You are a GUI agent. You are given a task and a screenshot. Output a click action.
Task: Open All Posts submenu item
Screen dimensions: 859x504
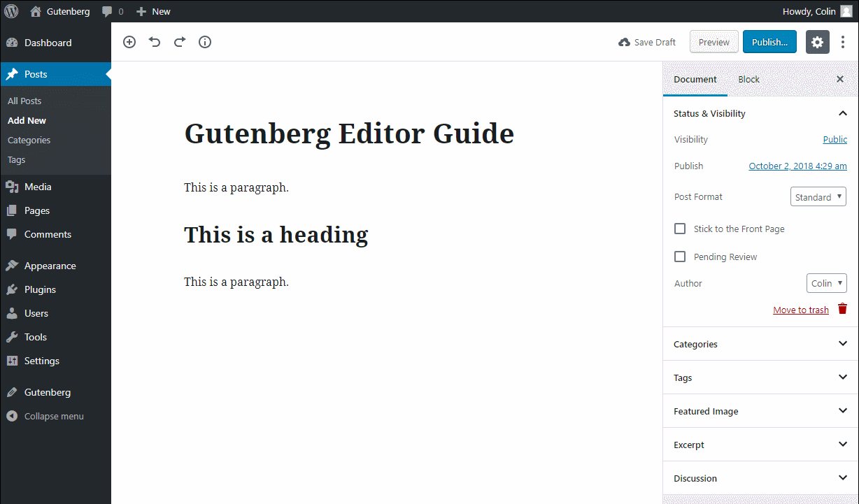pos(24,101)
